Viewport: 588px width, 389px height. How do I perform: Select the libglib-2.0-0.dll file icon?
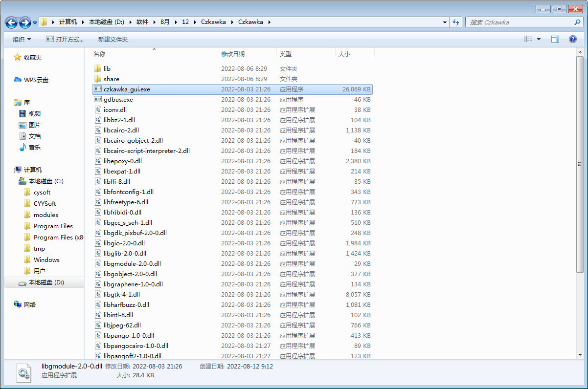97,253
